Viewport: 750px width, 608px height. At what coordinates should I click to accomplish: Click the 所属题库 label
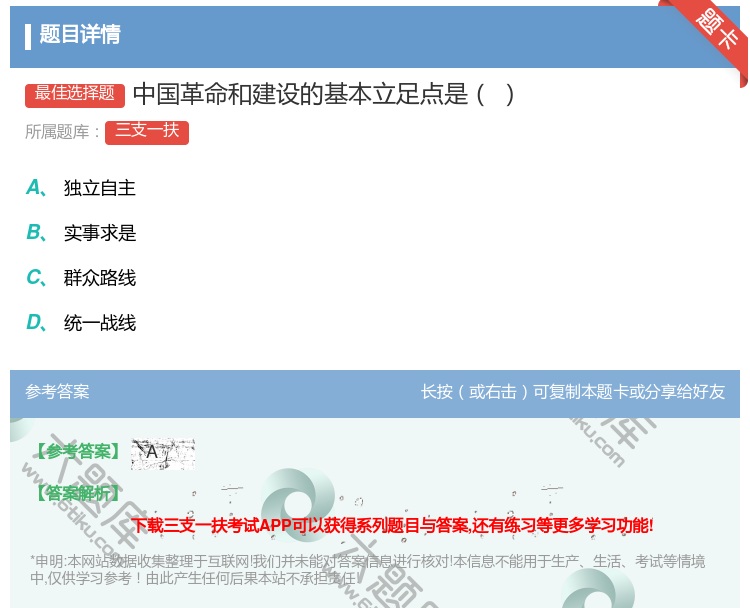[x=62, y=132]
